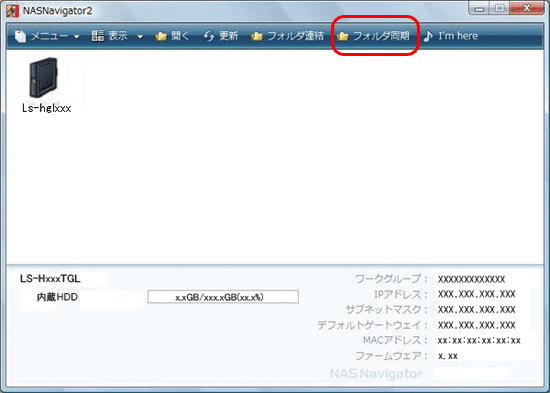
Task: Click the I'm here button
Action: pyautogui.click(x=451, y=36)
